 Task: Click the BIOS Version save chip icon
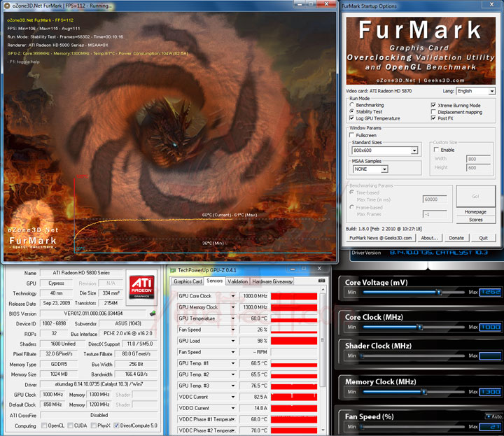tap(153, 314)
